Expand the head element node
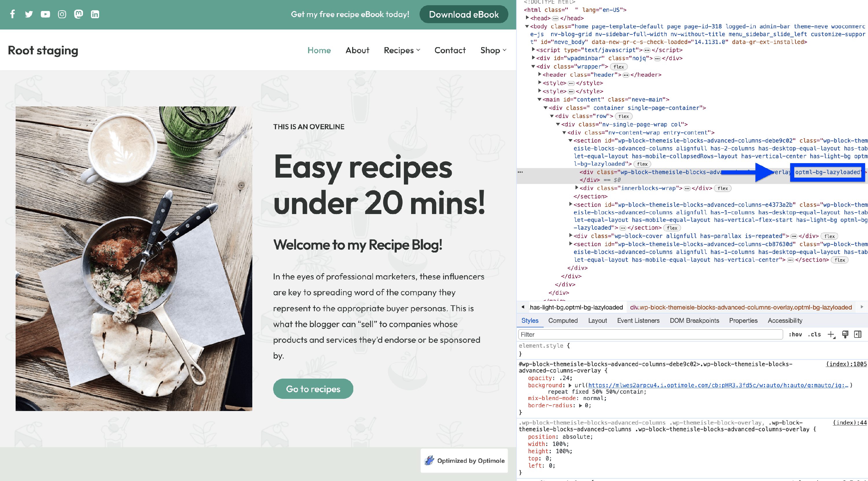868x481 pixels. click(x=527, y=18)
